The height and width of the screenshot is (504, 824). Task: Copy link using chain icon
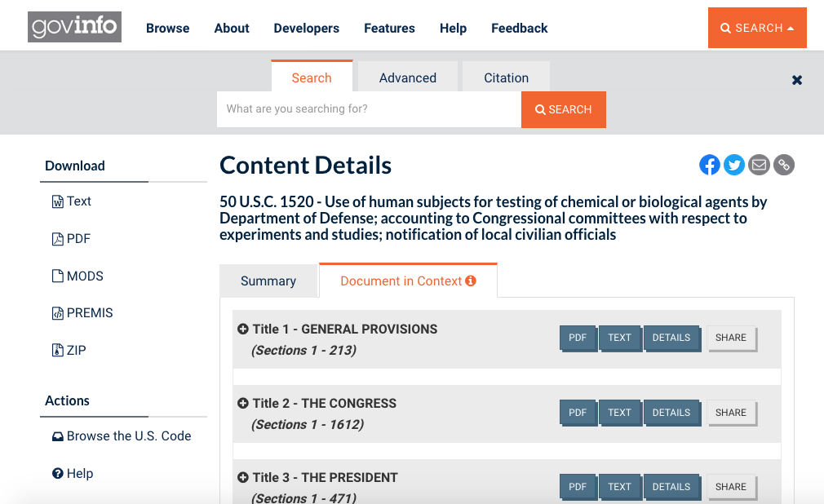pyautogui.click(x=784, y=165)
